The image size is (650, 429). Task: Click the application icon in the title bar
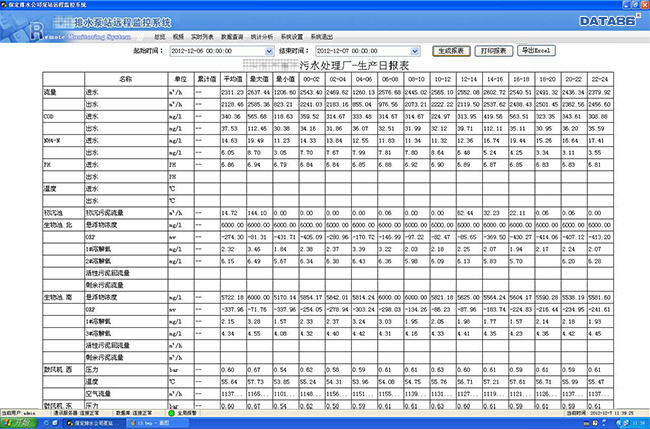point(6,5)
